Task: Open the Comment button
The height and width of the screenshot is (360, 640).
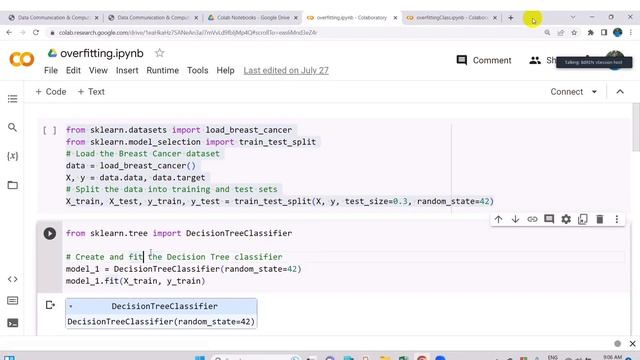Action: point(484,60)
